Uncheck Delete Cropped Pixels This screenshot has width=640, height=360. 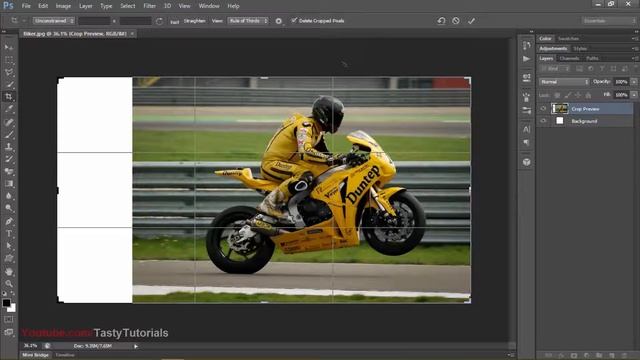[x=294, y=20]
